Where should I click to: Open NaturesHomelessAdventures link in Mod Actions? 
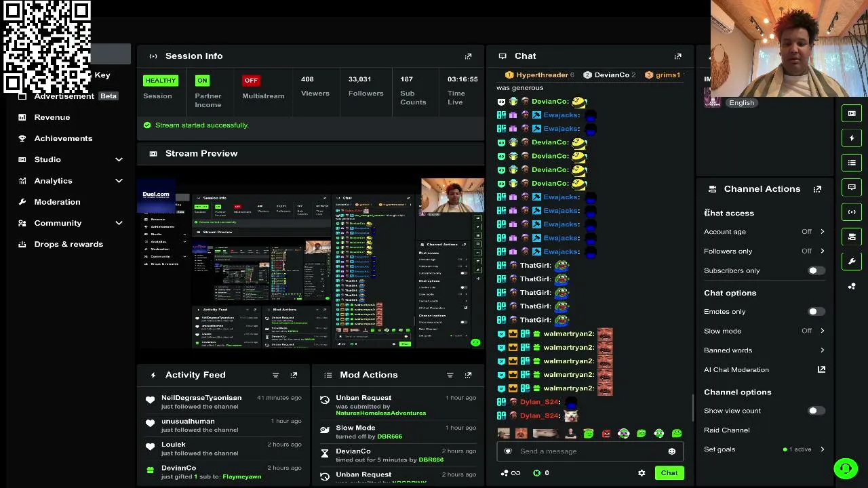pyautogui.click(x=380, y=413)
